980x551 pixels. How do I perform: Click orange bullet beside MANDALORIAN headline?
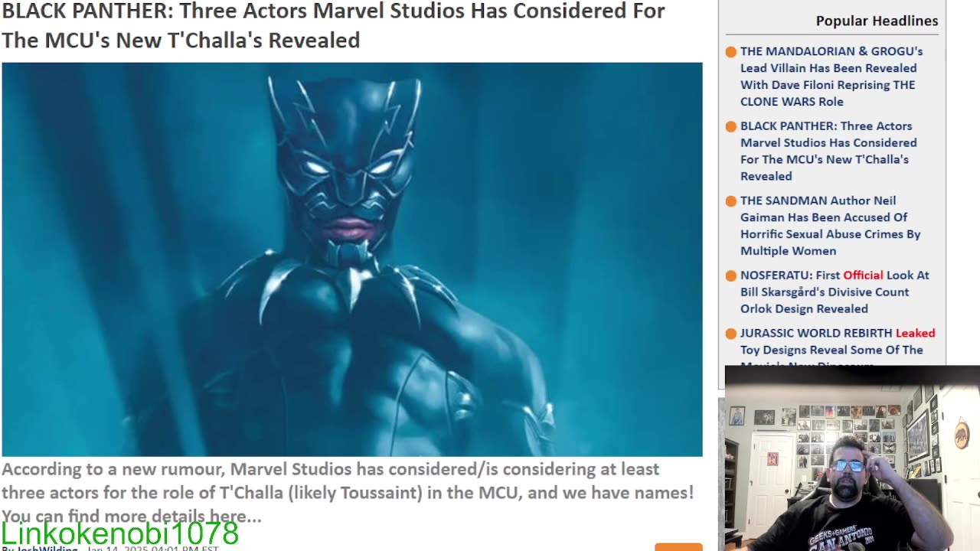point(731,52)
